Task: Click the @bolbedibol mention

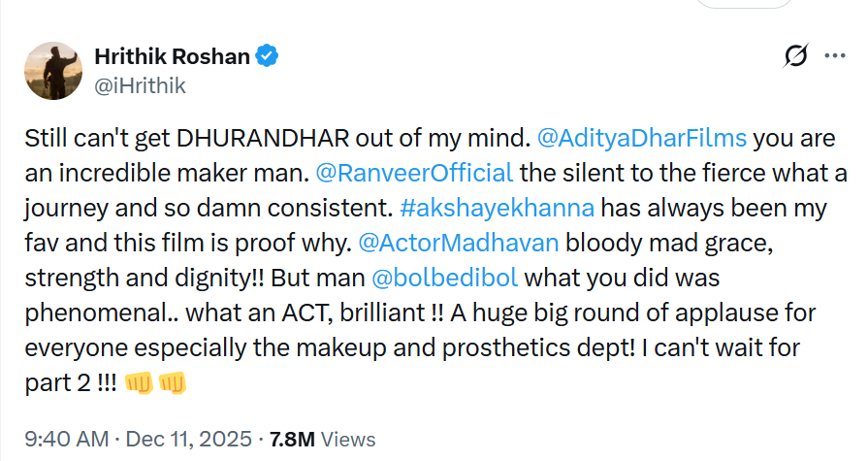Action: (x=445, y=279)
